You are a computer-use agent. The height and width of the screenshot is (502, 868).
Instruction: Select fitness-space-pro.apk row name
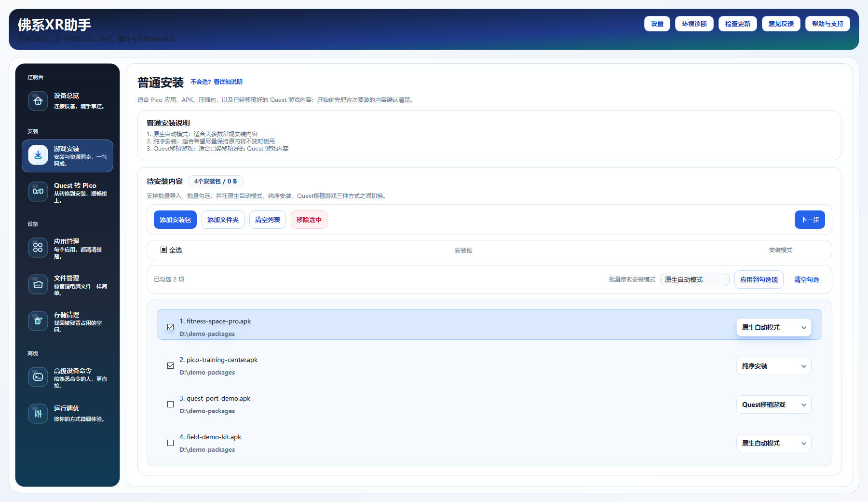pyautogui.click(x=215, y=321)
